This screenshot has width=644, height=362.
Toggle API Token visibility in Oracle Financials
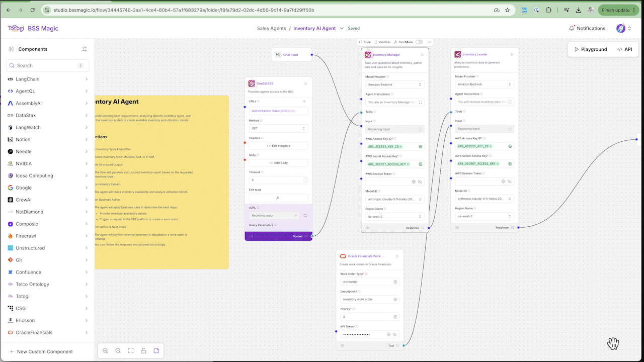tap(395, 334)
